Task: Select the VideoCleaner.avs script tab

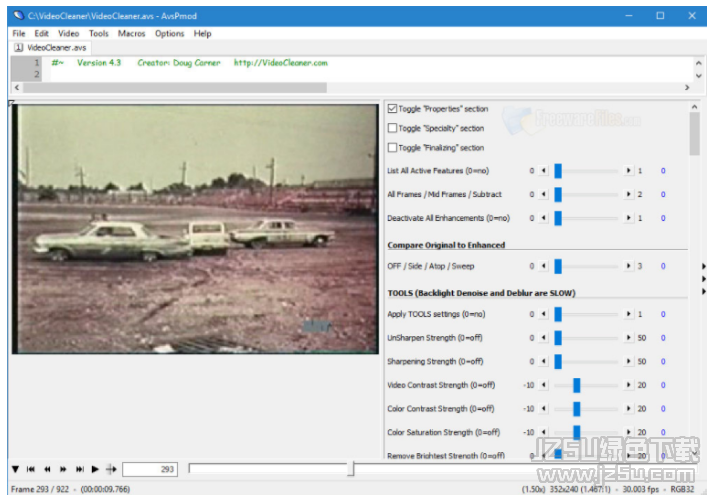Action: coord(51,48)
